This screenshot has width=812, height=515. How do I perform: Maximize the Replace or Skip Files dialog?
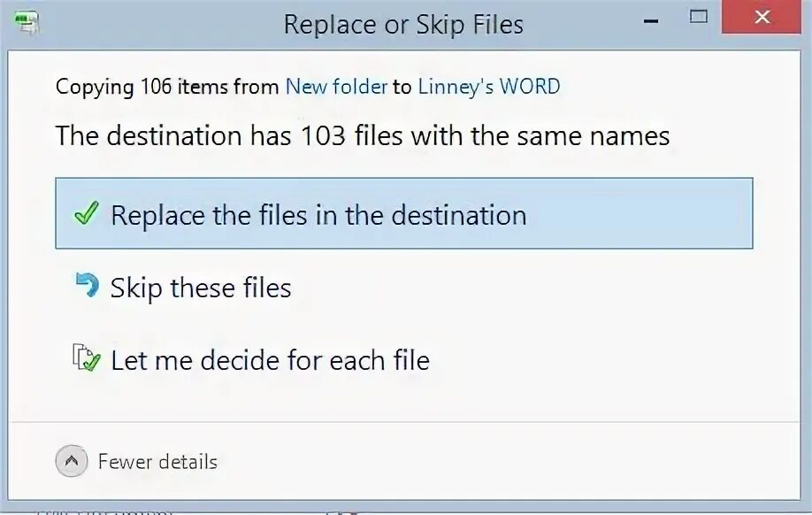pos(698,17)
